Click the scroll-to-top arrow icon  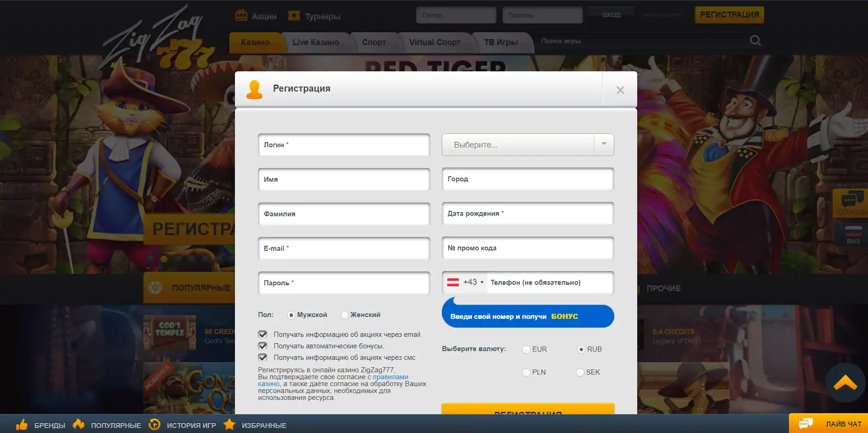[845, 382]
